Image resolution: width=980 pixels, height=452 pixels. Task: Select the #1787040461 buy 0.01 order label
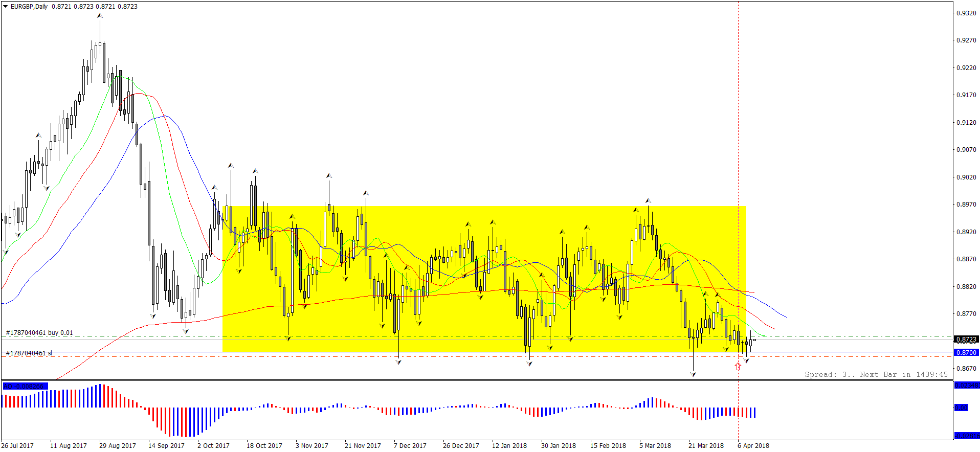39,333
